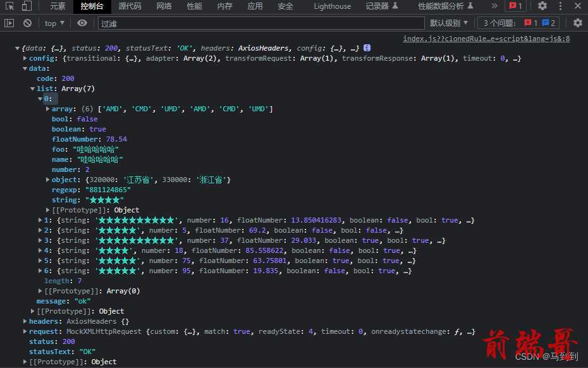
Task: Switch to the 网络 tab
Action: tap(164, 6)
